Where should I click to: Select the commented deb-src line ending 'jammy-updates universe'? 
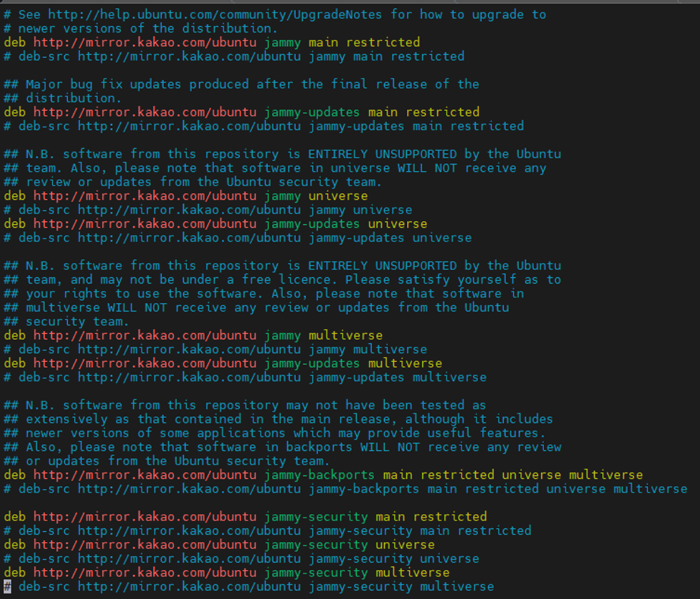point(237,237)
